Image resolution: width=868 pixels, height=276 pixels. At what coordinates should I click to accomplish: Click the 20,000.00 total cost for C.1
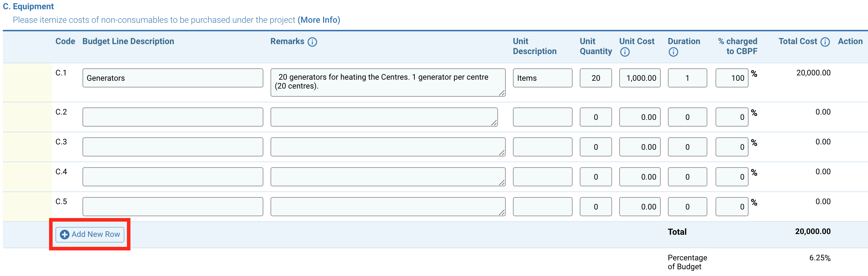click(x=813, y=73)
